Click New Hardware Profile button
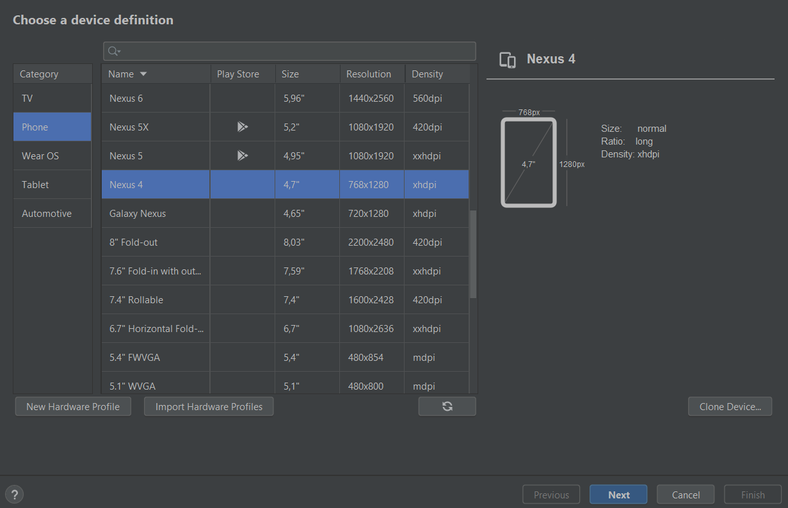 (73, 406)
